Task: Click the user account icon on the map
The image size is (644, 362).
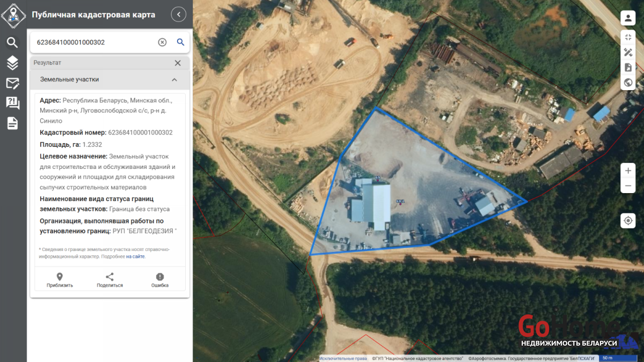Action: (628, 18)
